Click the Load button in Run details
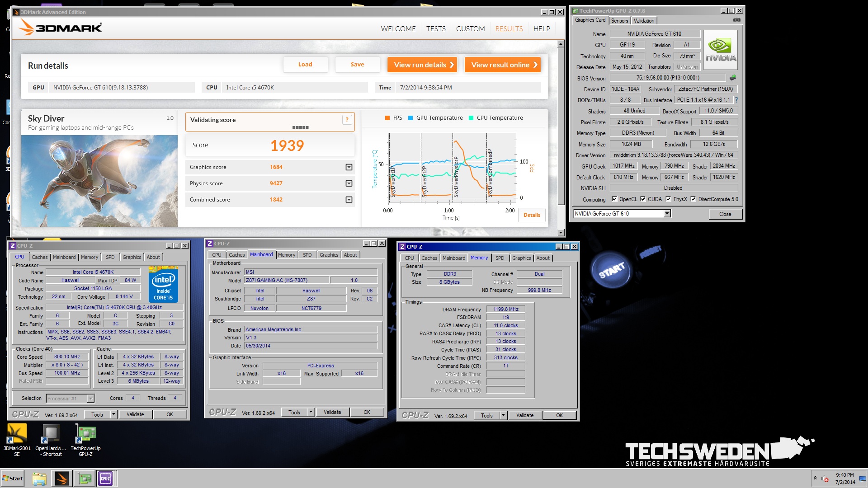The width and height of the screenshot is (868, 488). pyautogui.click(x=305, y=65)
